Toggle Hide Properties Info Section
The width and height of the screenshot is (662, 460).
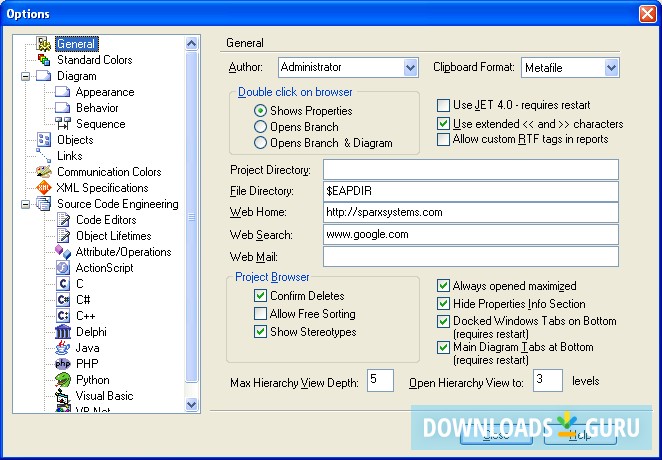443,303
